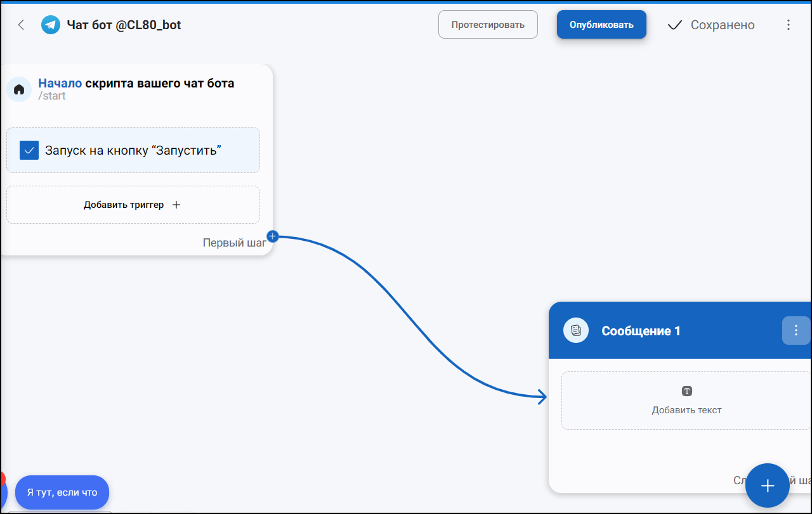Click the bot title "Чат бот @CL80_bot"
Screen dimensions: 812x514
point(124,25)
